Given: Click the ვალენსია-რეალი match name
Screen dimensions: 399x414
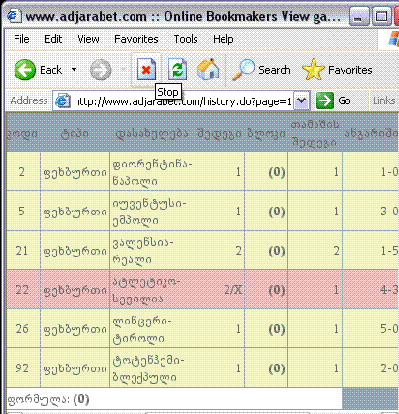Looking at the screenshot, I should 143,251.
